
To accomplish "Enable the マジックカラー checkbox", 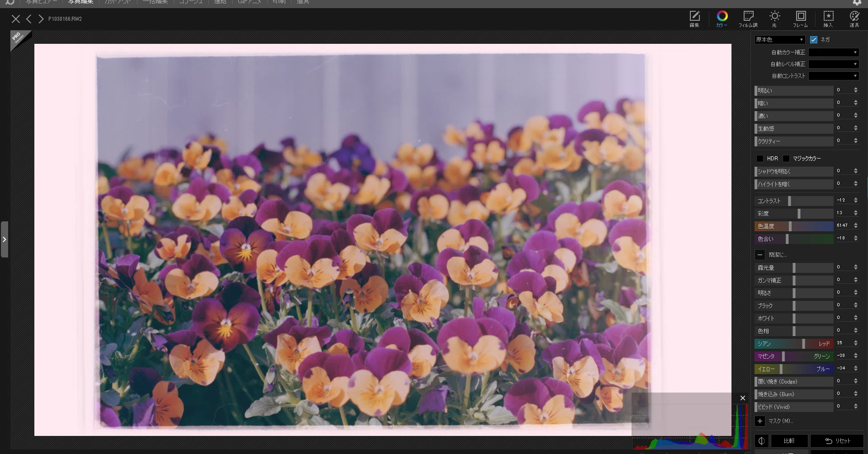I will (x=786, y=159).
